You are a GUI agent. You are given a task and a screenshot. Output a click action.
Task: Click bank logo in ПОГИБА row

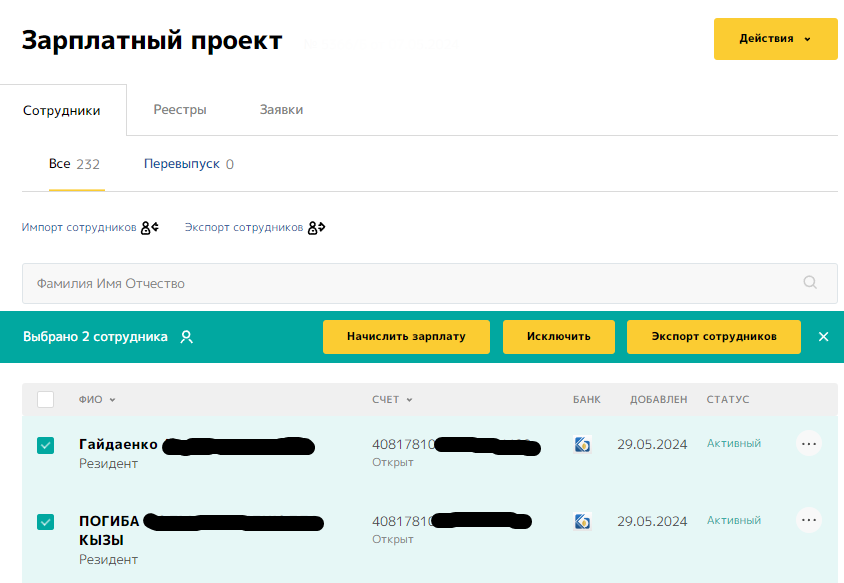click(582, 521)
